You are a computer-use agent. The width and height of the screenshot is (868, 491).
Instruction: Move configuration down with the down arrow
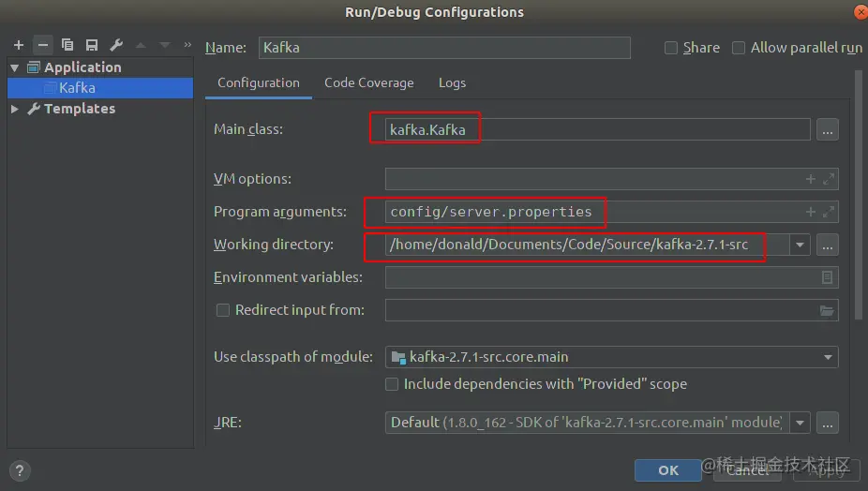point(165,45)
